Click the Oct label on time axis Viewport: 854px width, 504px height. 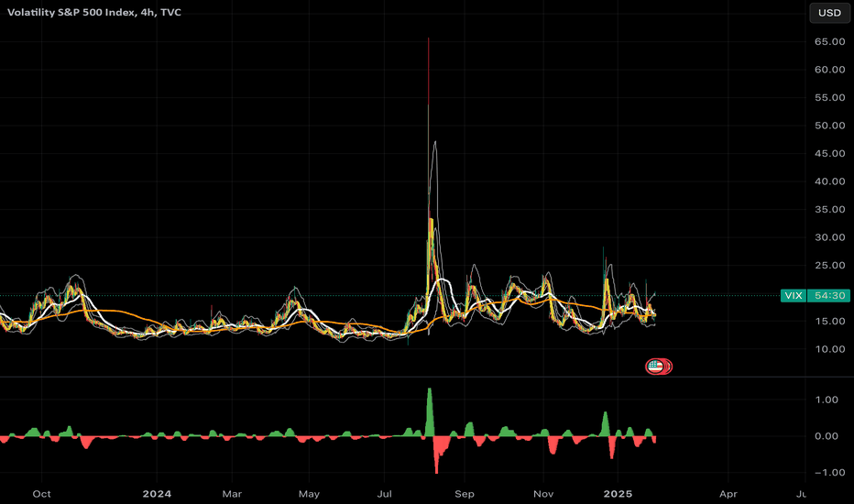[x=42, y=494]
